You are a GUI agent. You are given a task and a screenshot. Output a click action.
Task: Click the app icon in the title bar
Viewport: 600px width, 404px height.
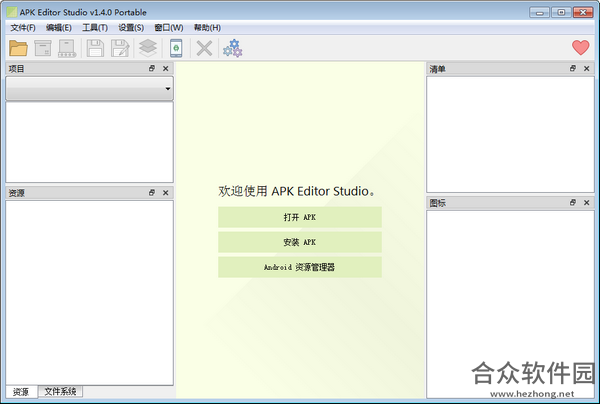point(12,12)
